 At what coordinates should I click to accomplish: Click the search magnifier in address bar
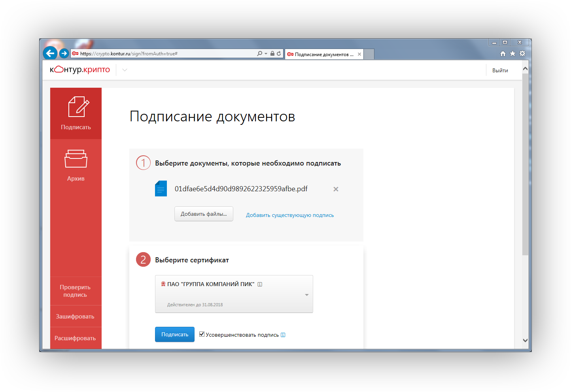[259, 53]
